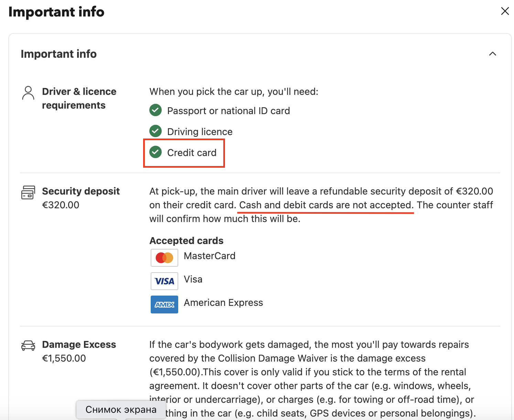Click the green check beside Credit card

tap(156, 152)
